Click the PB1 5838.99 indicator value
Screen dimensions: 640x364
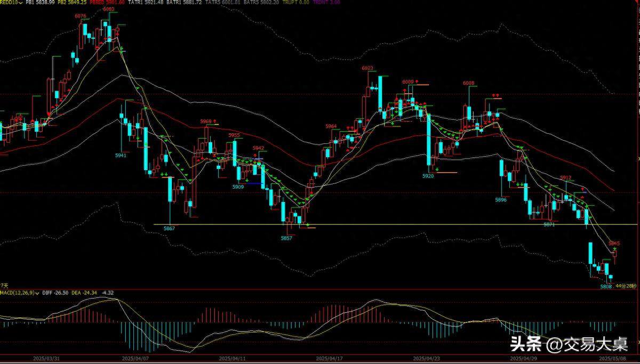(41, 3)
